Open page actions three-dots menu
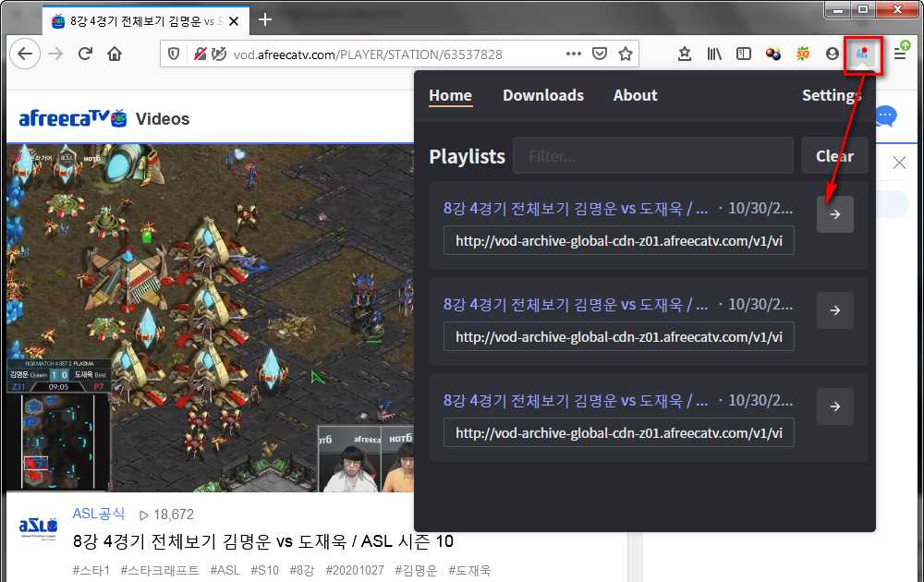The height and width of the screenshot is (582, 924). 574,54
